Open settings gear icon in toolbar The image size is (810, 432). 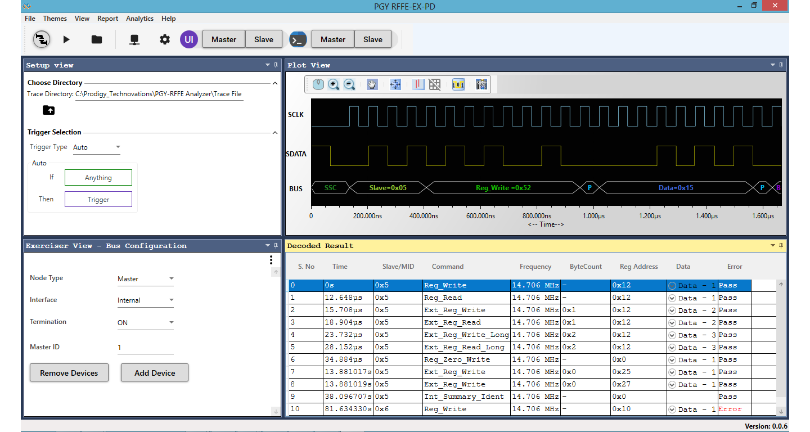(x=164, y=39)
